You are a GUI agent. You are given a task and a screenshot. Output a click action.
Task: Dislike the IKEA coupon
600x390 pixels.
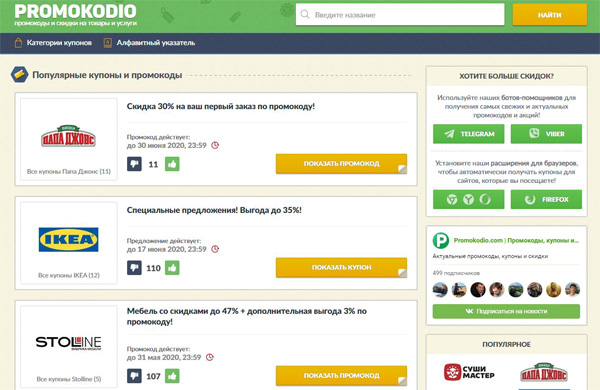134,268
